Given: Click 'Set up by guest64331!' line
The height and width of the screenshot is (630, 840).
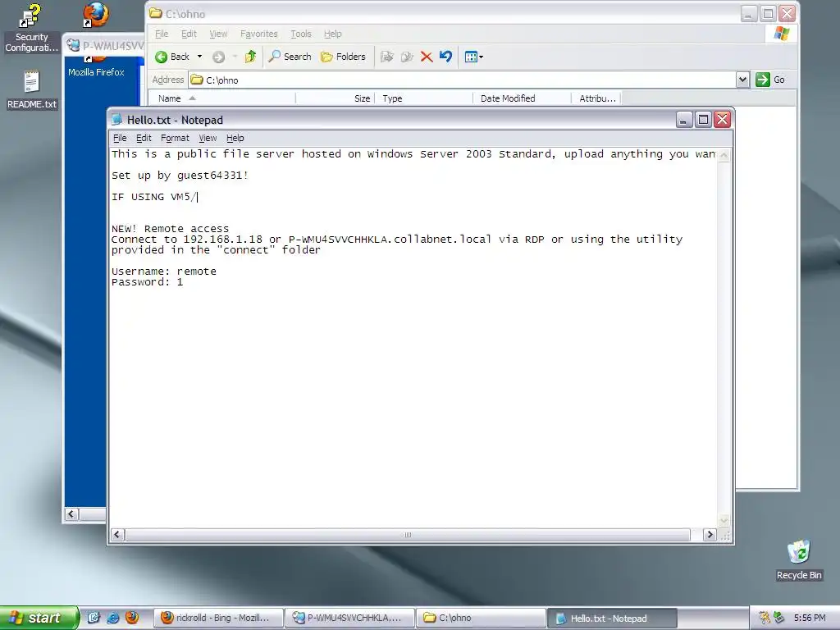Looking at the screenshot, I should 180,176.
